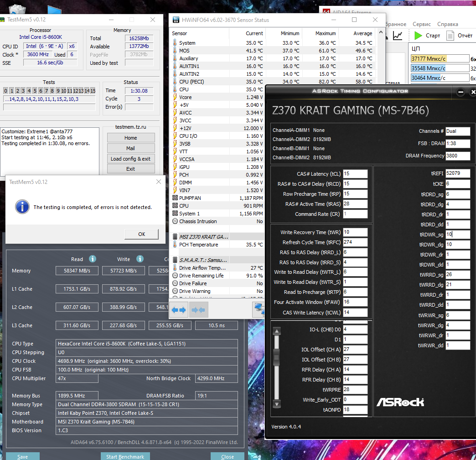Image resolution: width=476 pixels, height=460 pixels.
Task: Click the Mail button in TestMem5
Action: tap(131, 148)
